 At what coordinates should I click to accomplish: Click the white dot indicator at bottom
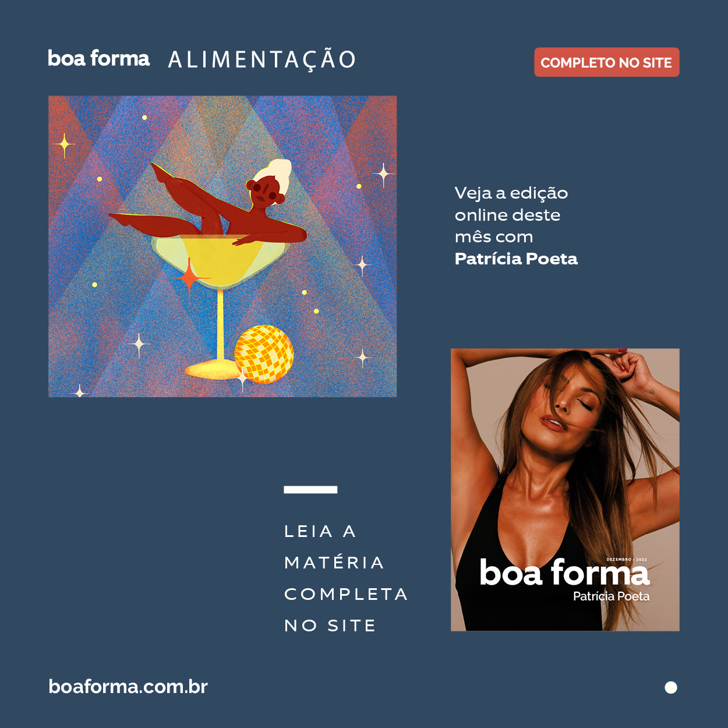click(x=671, y=688)
